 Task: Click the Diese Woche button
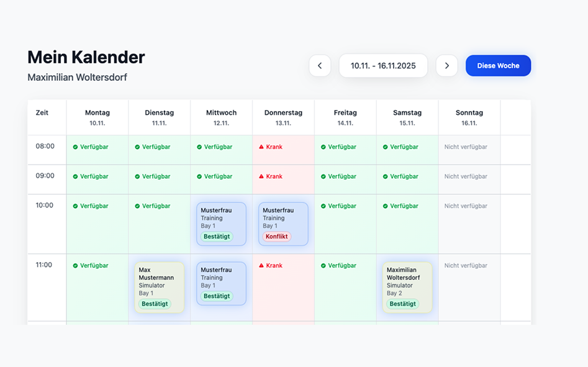[x=498, y=66]
